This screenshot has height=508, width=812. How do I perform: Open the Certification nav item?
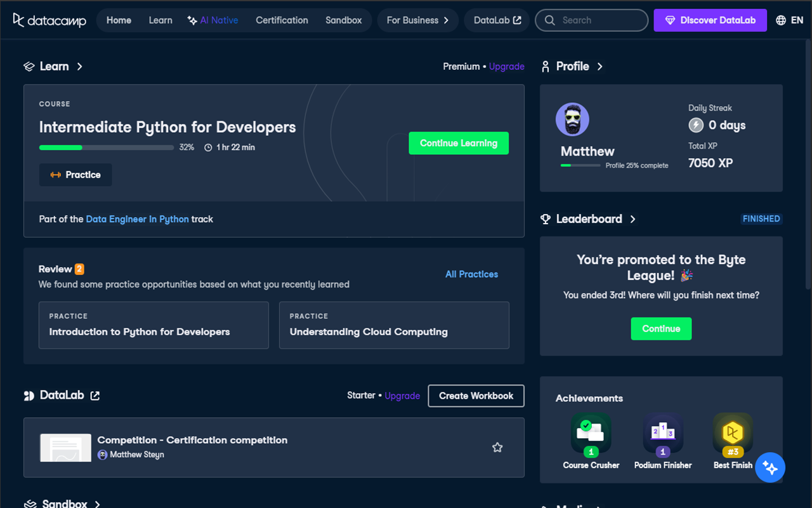tap(282, 20)
